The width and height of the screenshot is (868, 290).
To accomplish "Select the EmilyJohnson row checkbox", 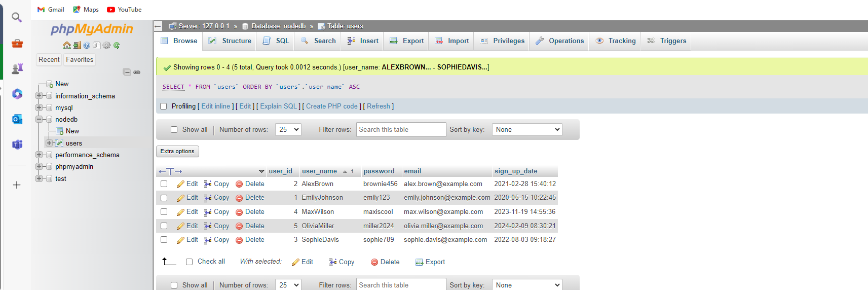I will click(164, 198).
